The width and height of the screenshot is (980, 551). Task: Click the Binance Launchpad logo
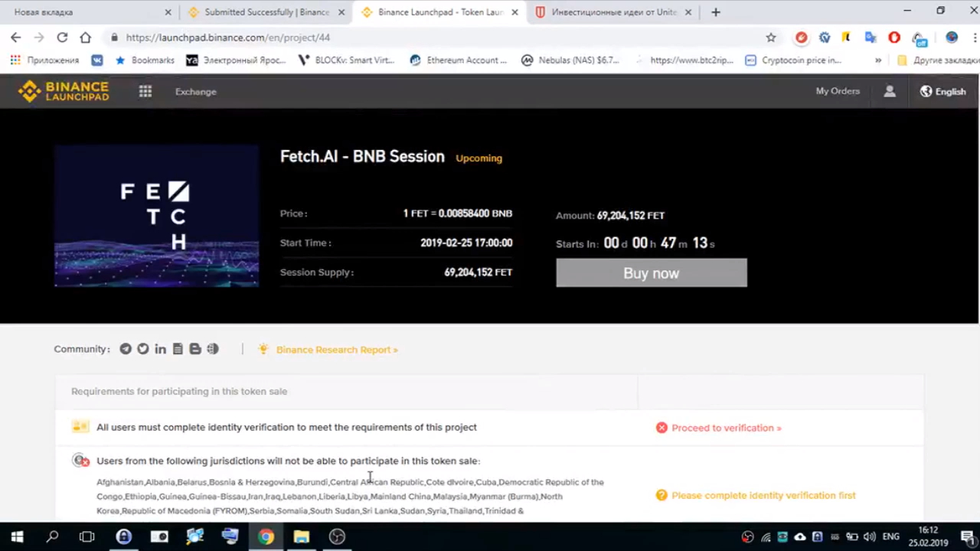click(64, 91)
